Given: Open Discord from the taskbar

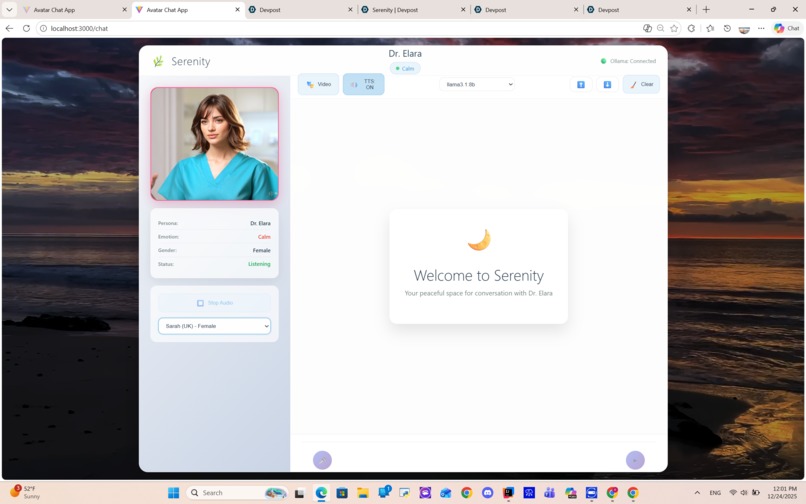Looking at the screenshot, I should (487, 493).
